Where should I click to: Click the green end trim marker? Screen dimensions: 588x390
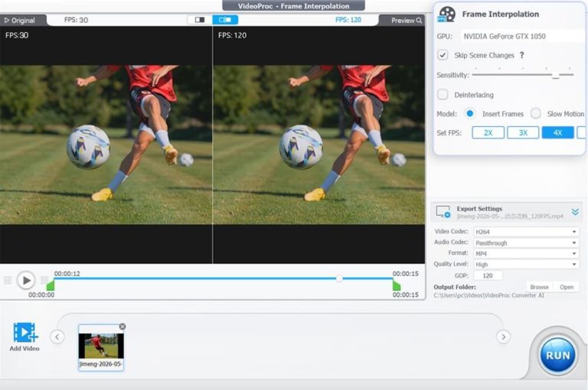click(397, 285)
